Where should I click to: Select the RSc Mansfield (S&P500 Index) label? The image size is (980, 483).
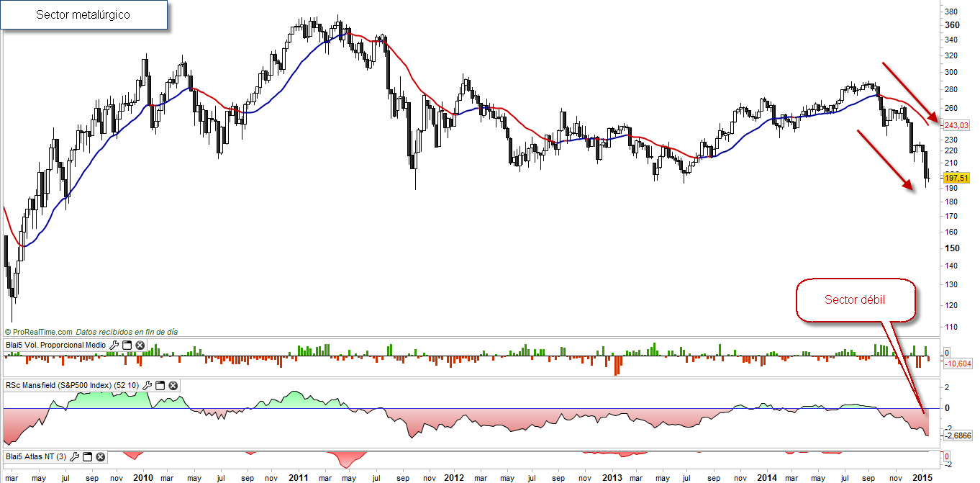tap(73, 385)
